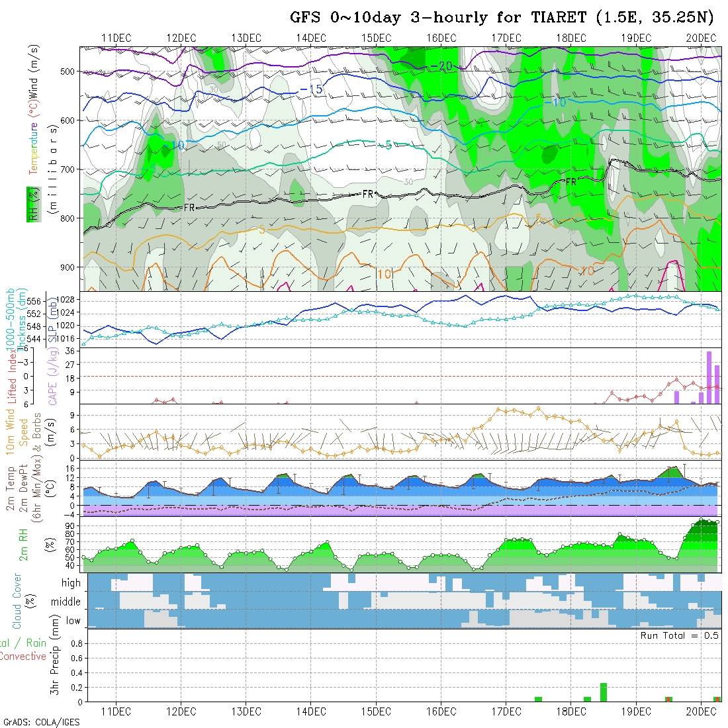Click the tallest purple CAPE bar
Image resolution: width=728 pixels, height=728 pixels.
tap(709, 377)
